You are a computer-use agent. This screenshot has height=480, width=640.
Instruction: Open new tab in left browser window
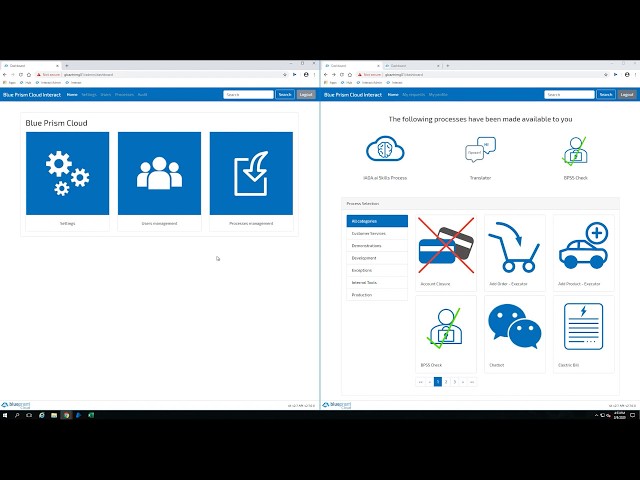coord(67,65)
